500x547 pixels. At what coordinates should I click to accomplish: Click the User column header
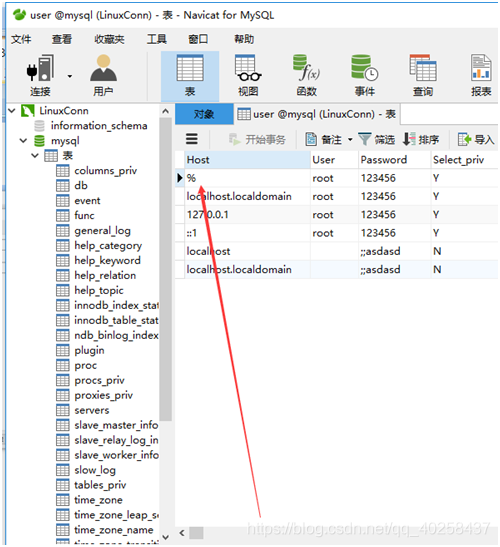(x=334, y=160)
